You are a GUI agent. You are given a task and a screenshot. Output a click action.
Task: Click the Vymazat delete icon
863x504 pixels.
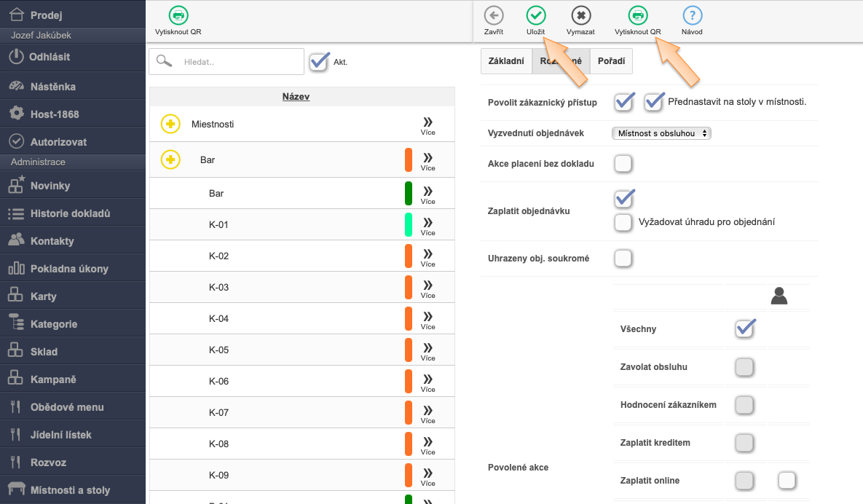click(x=580, y=15)
